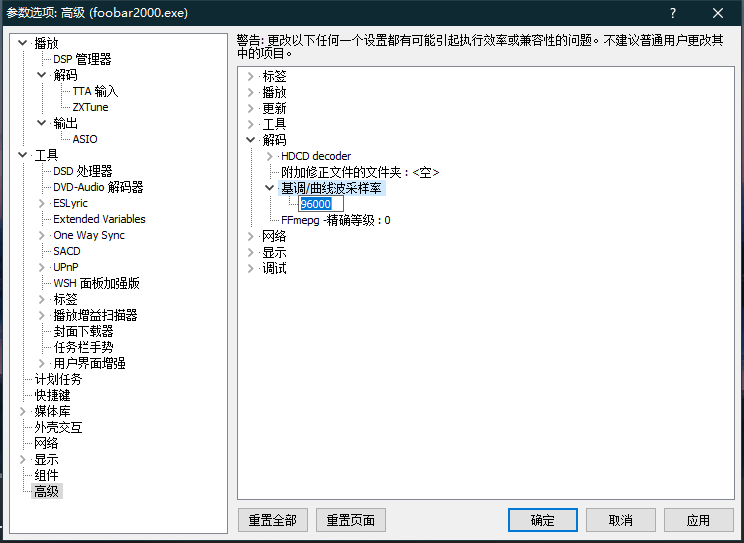Open the WSH 面板加强版 page
This screenshot has width=744, height=543.
click(x=96, y=283)
